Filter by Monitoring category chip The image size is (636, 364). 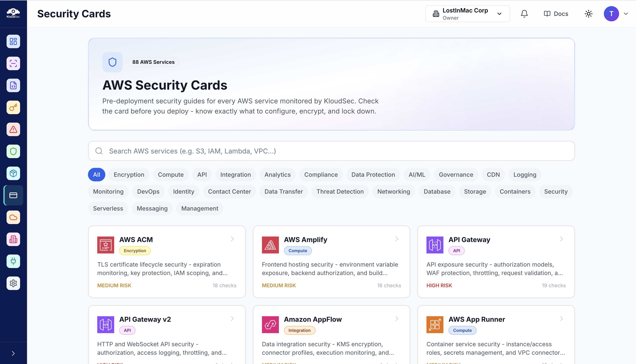(108, 192)
